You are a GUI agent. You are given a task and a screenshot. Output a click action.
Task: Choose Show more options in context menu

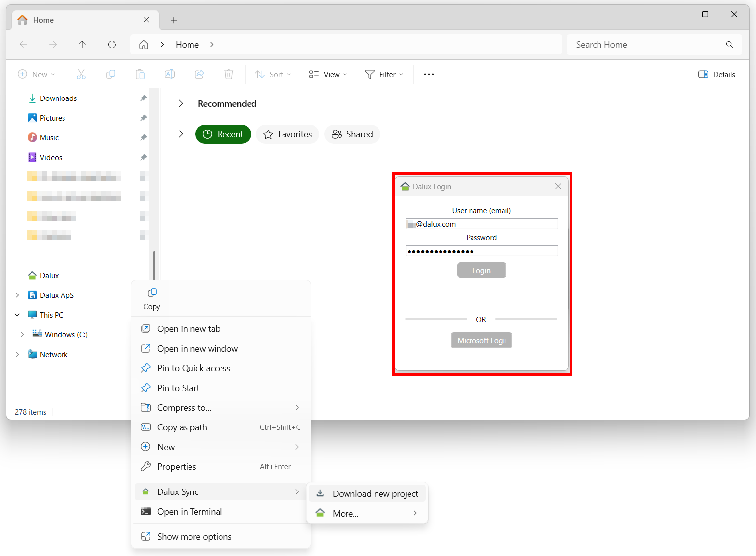[x=194, y=536]
